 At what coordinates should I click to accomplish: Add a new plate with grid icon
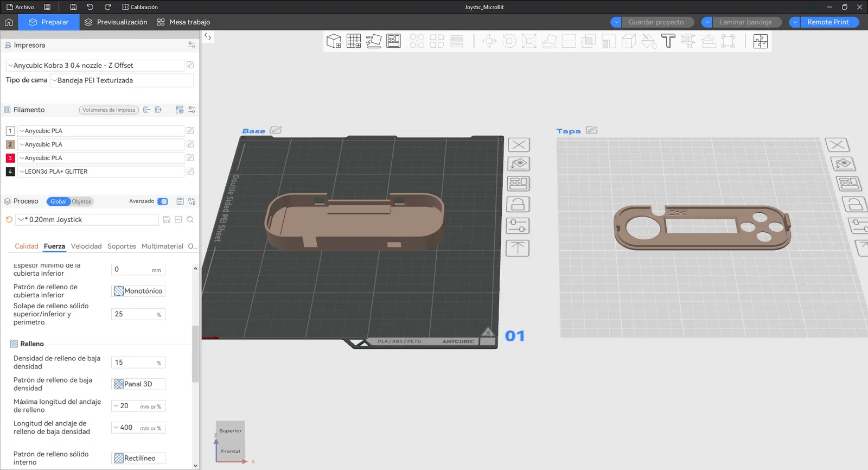[x=354, y=41]
